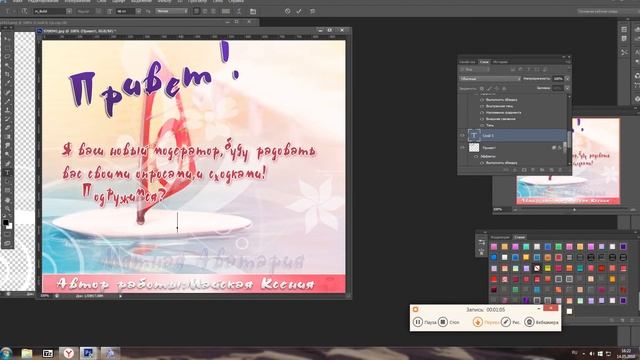Image resolution: width=640 pixels, height=360 pixels.
Task: Click the foreground color swatch in toolbox
Action: pyautogui.click(x=5, y=222)
